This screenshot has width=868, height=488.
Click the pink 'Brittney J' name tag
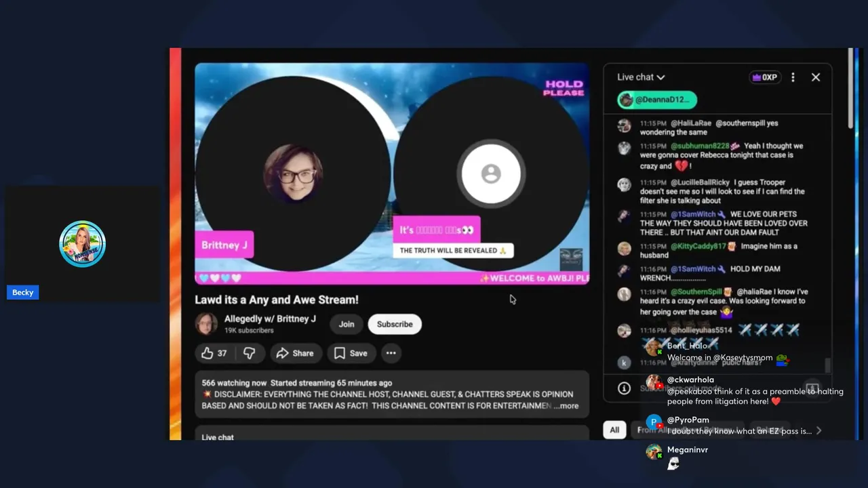224,245
